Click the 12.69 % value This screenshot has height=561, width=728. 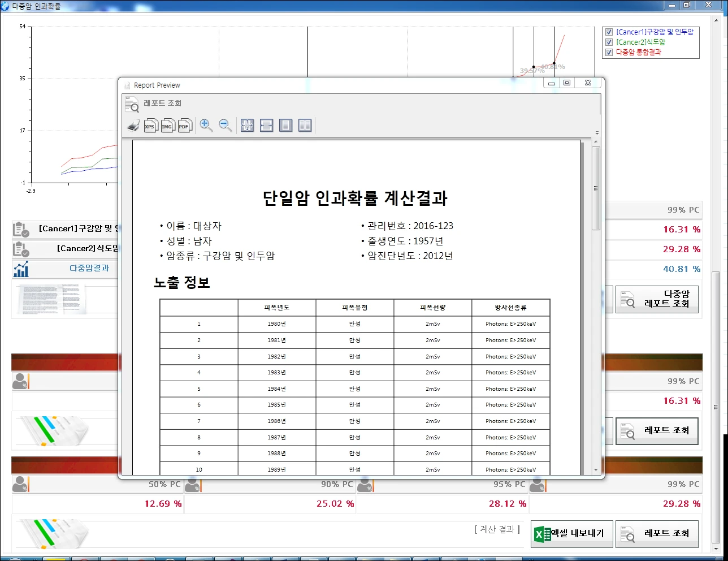163,504
